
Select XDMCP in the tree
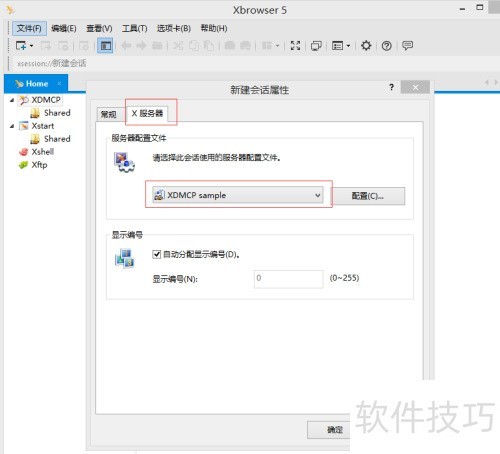46,100
